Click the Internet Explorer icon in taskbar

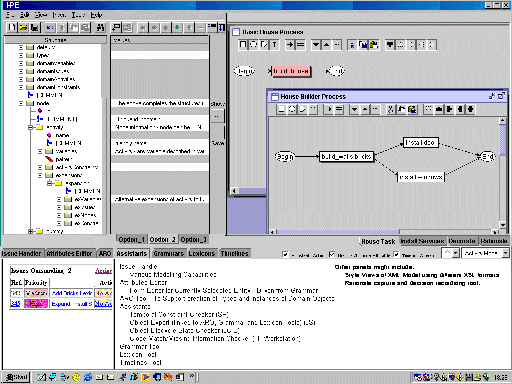click(88, 377)
